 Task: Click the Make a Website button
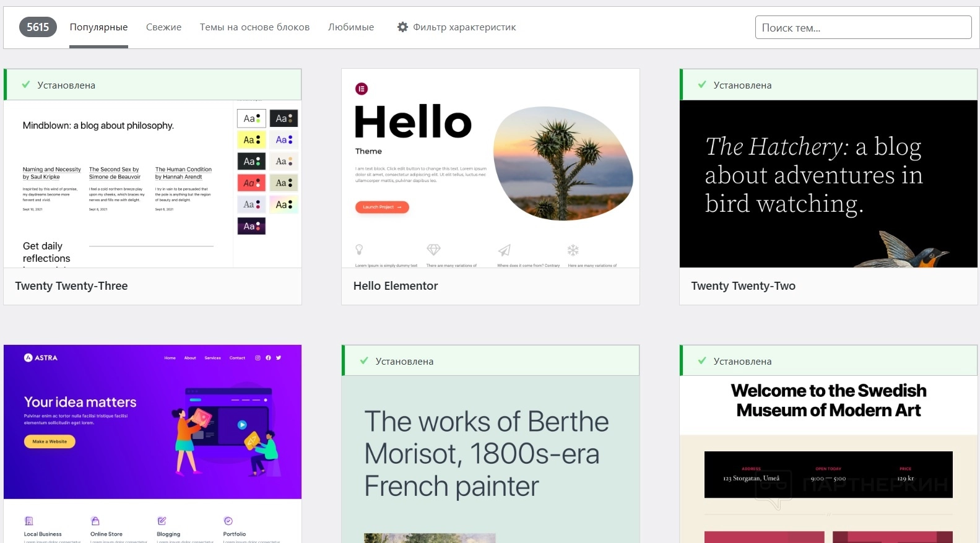click(x=50, y=441)
